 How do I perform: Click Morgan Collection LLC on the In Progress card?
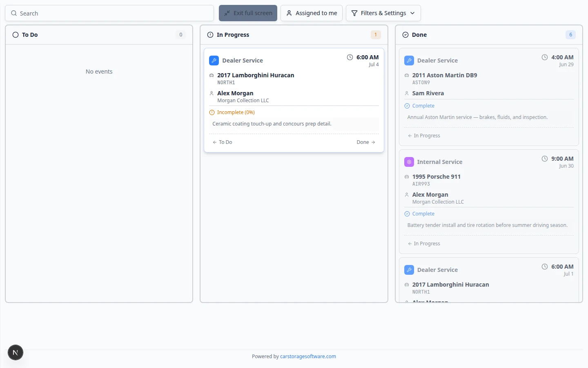[243, 101]
